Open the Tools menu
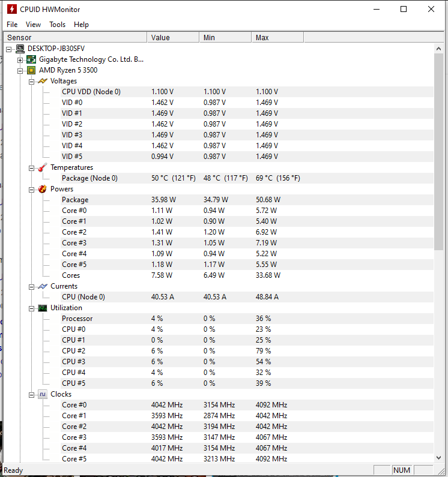This screenshot has width=448, height=477. click(x=57, y=25)
